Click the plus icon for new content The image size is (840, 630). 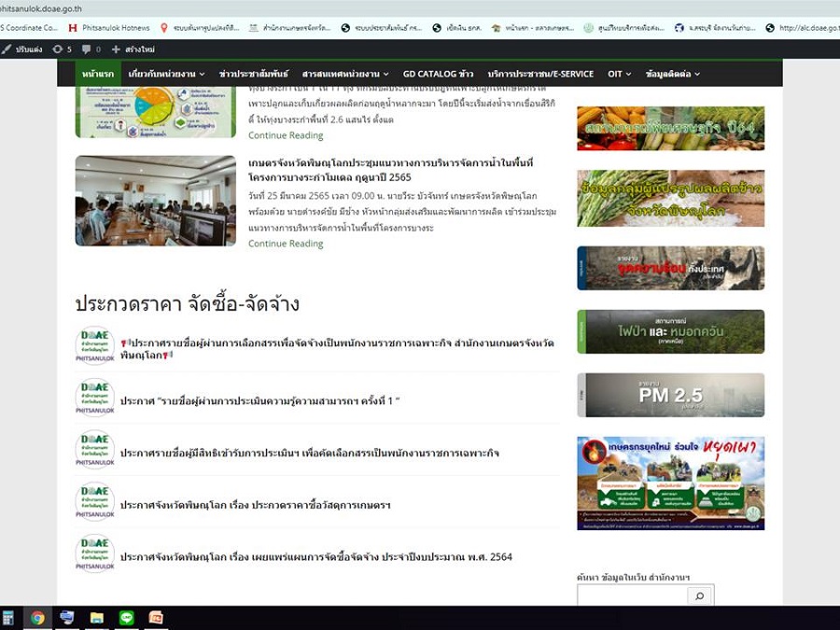click(x=115, y=49)
